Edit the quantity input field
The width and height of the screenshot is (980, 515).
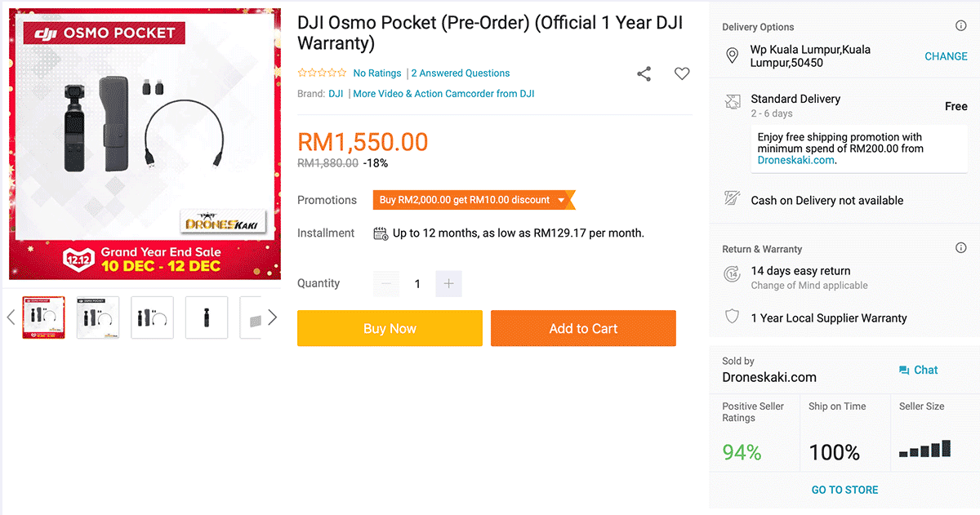[x=417, y=284]
